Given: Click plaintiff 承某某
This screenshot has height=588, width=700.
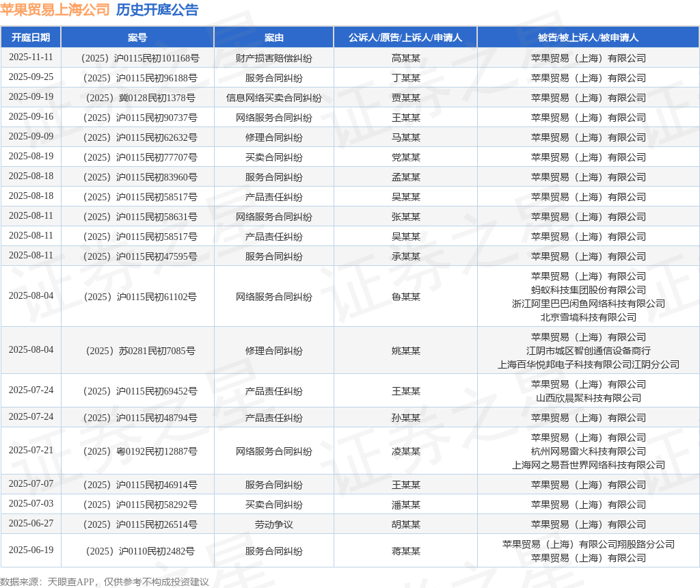Looking at the screenshot, I should click(406, 256).
